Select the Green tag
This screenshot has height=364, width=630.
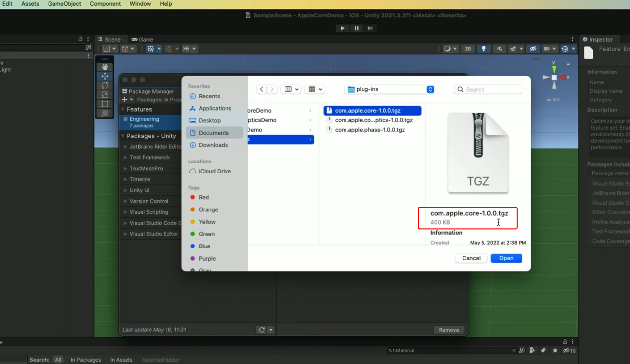[214, 234]
